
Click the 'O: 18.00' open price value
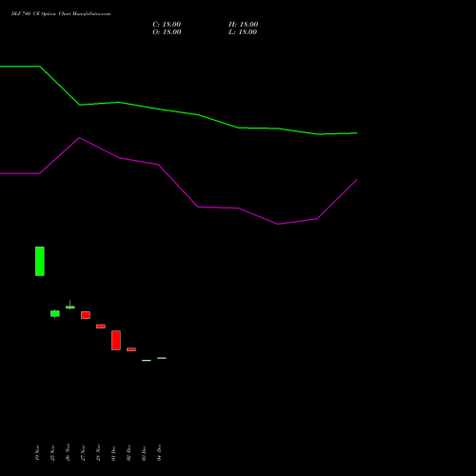tap(167, 32)
